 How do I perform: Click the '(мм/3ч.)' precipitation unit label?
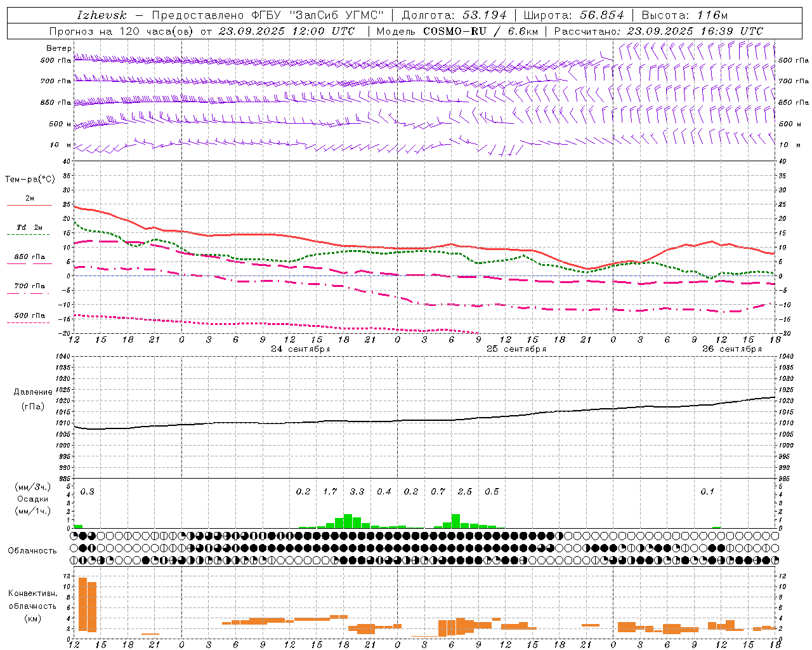(x=33, y=487)
